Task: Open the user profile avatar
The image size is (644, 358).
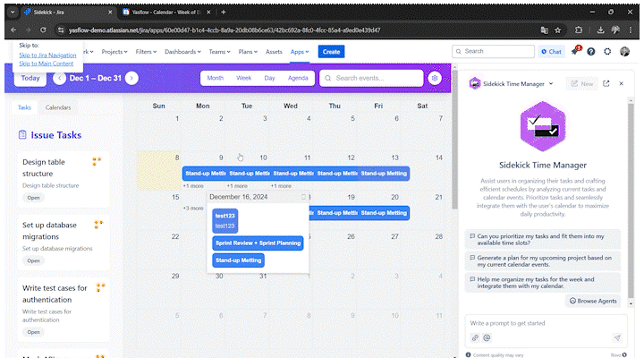Action: [x=624, y=51]
